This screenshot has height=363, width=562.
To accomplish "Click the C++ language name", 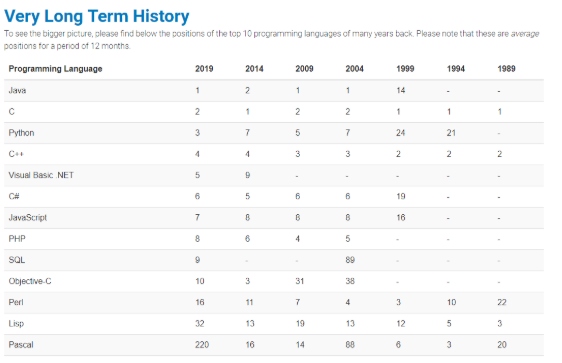I will point(16,154).
